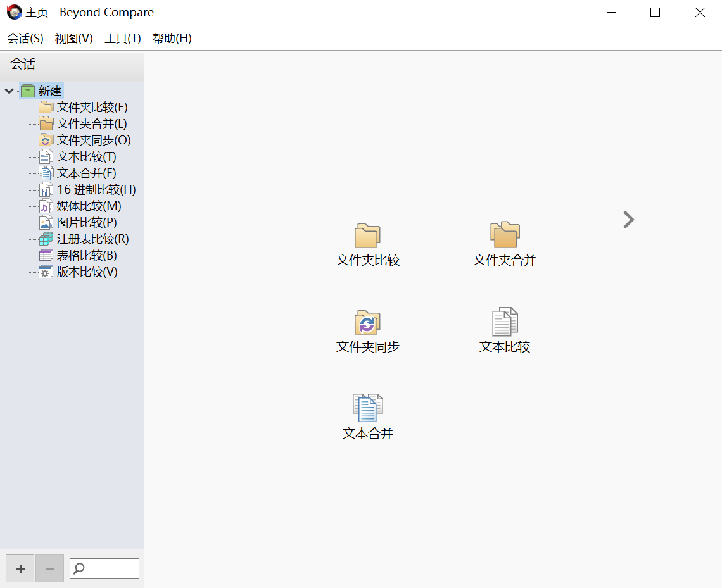Launch the large 文件夹同步 sync icon
This screenshot has height=588, width=722.
click(x=367, y=322)
